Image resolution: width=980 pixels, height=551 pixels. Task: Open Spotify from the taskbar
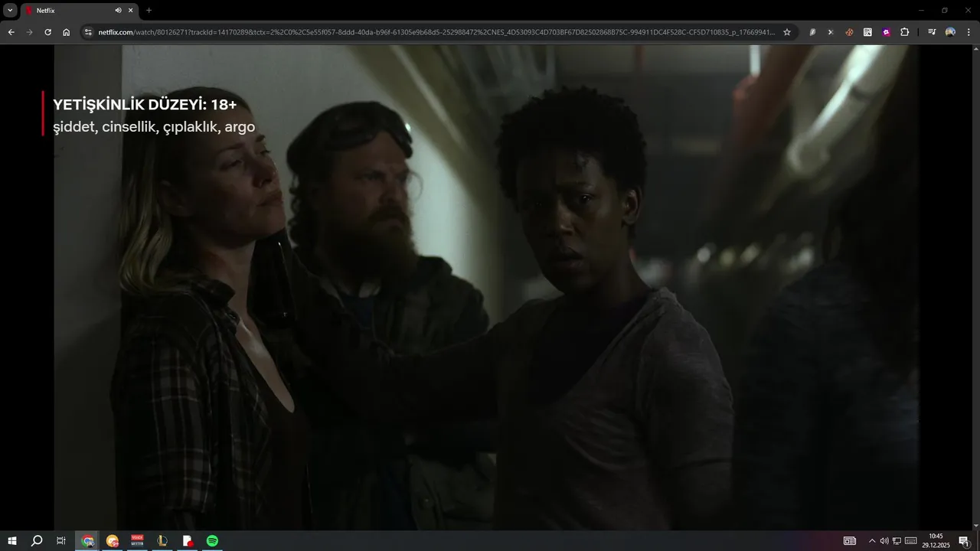coord(212,541)
